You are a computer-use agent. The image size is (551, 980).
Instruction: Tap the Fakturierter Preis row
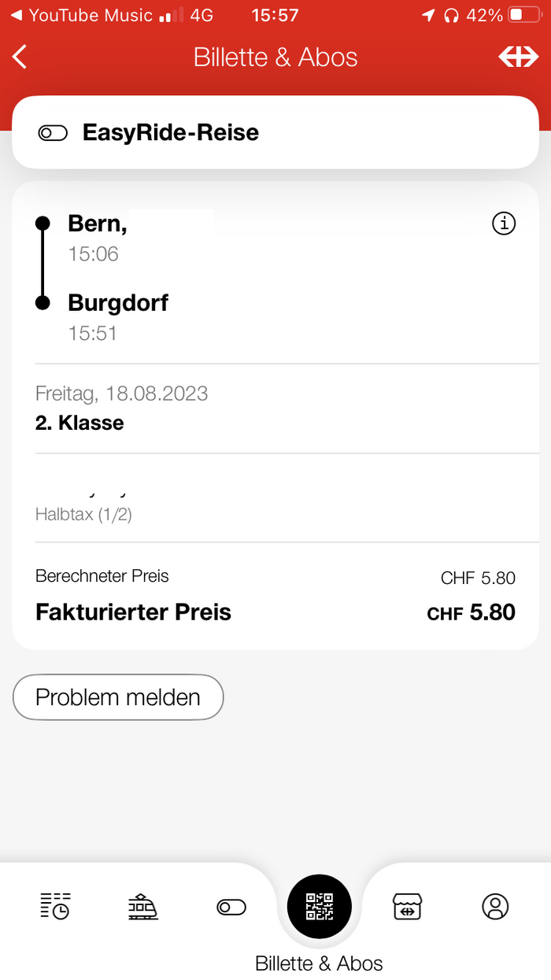[x=275, y=612]
